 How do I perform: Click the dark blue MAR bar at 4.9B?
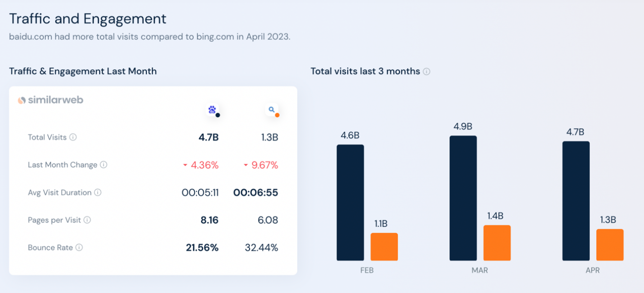(x=463, y=198)
